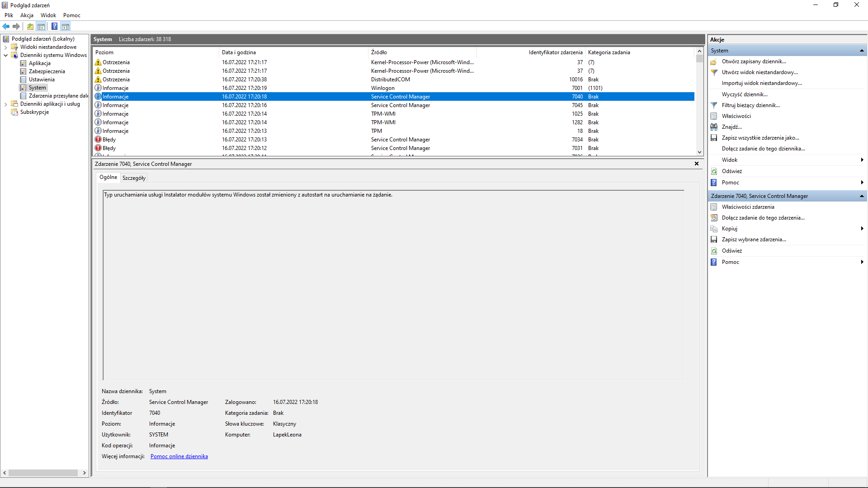Click the Up one level toolbar icon
Screen dimensions: 868x488
point(30,26)
